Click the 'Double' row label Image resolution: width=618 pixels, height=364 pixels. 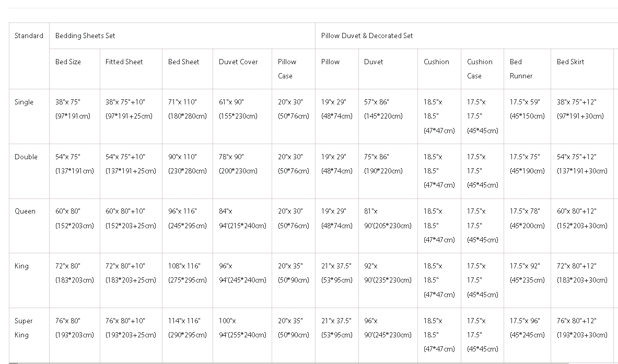tap(26, 157)
